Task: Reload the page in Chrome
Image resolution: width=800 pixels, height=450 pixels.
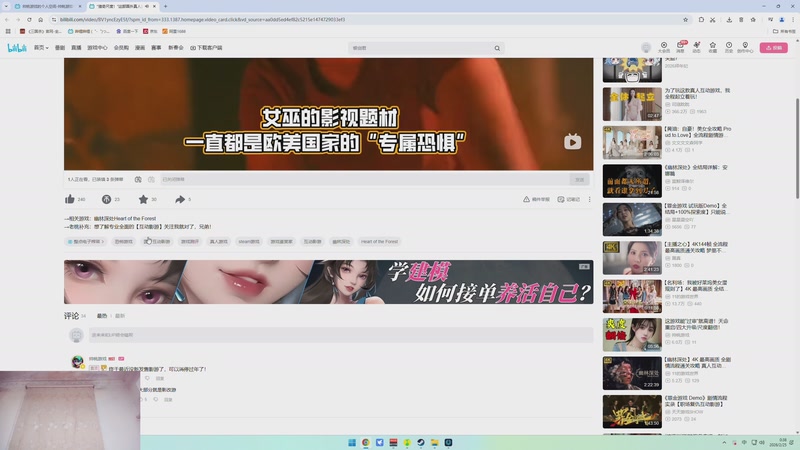Action: 29,19
